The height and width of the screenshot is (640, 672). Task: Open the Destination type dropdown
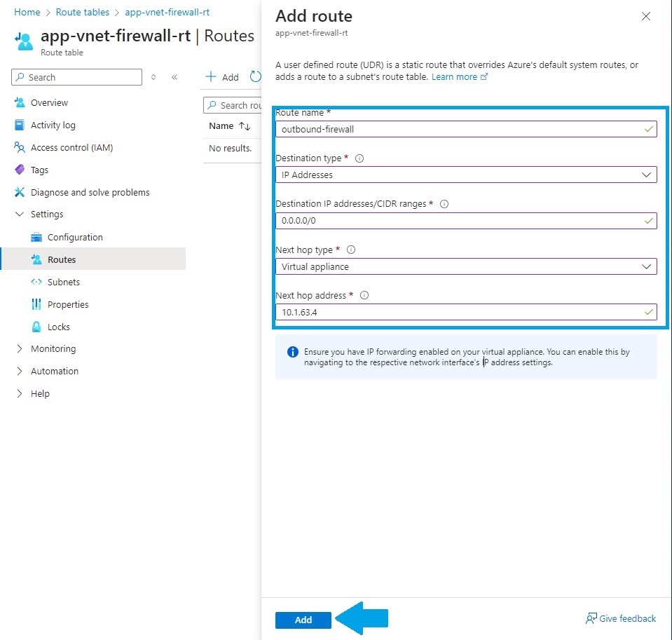(x=466, y=175)
